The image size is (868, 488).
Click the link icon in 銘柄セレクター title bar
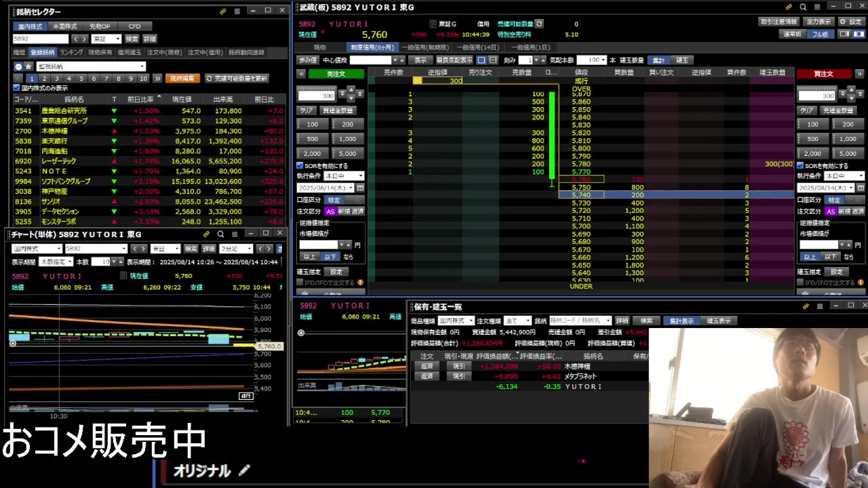(x=223, y=11)
